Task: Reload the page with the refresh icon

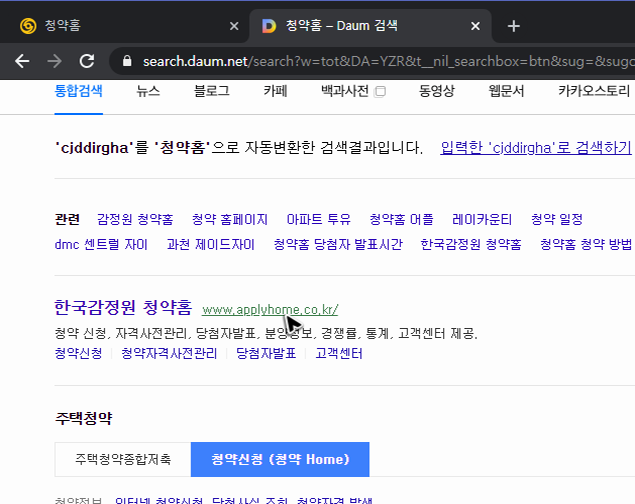Action: coord(87,61)
